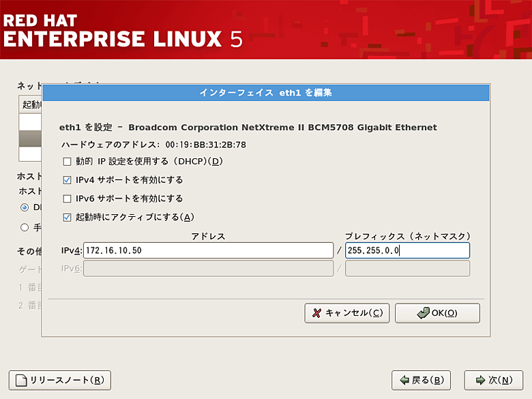532x399 pixels.
Task: Uncheck 起動時にアクティブにする option
Action: click(x=67, y=217)
